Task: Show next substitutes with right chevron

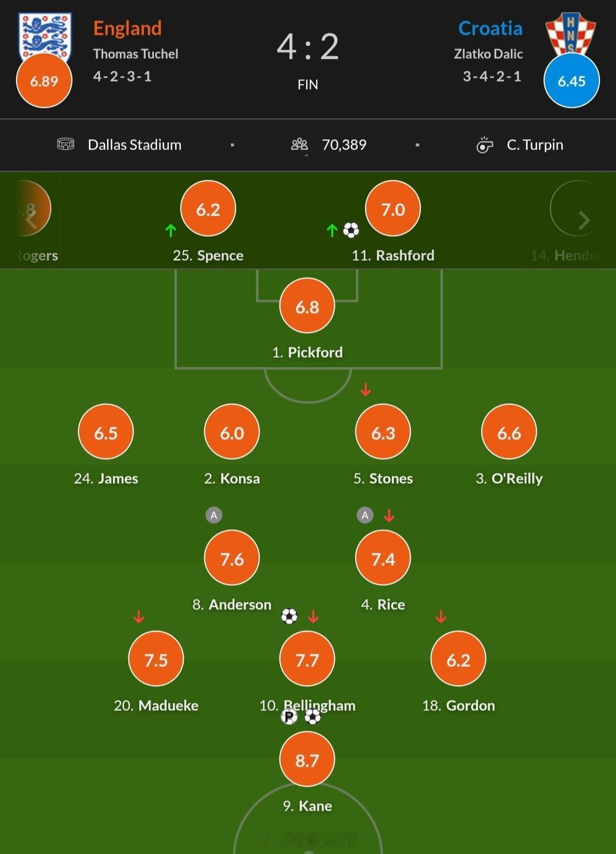Action: coord(583,220)
